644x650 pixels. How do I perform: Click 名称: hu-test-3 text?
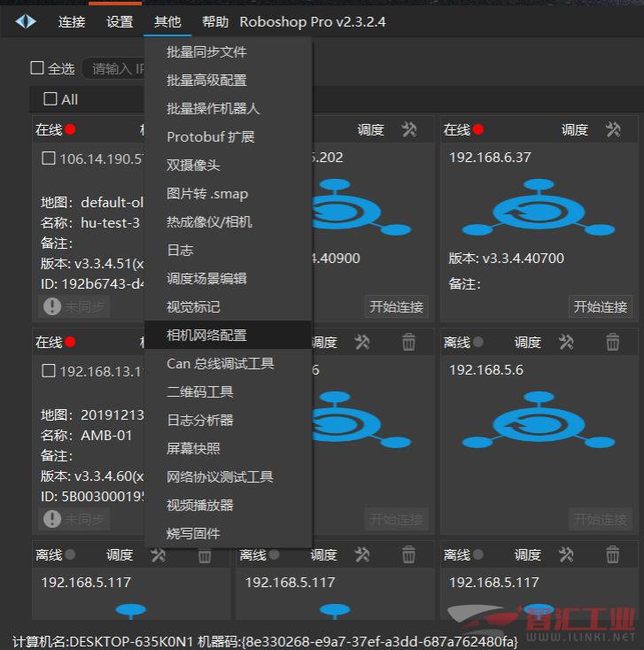pyautogui.click(x=90, y=222)
